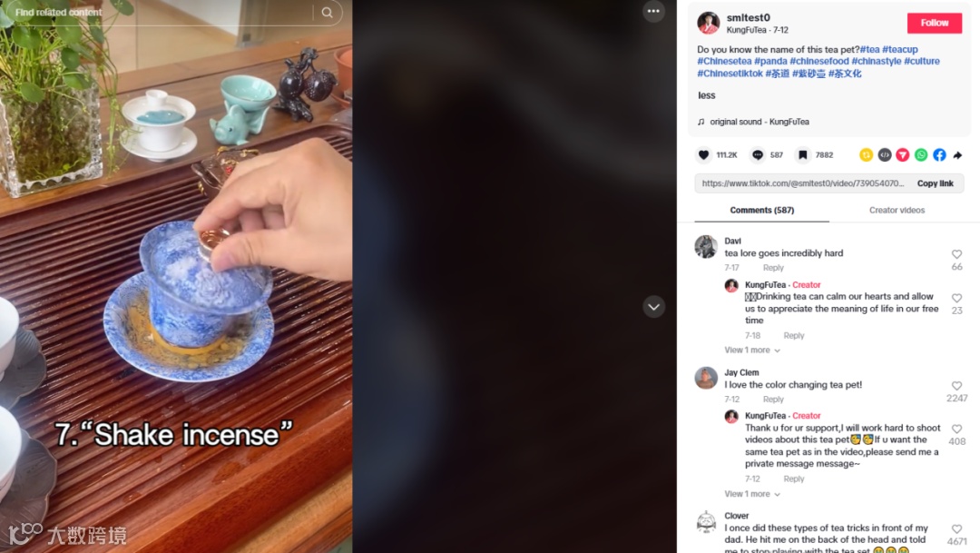Share to WhatsApp icon
980x553 pixels.
pyautogui.click(x=921, y=155)
